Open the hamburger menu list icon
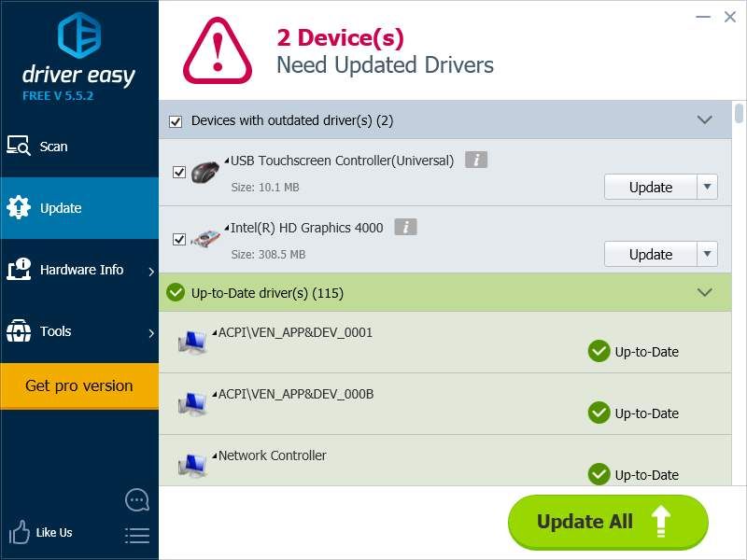 click(137, 535)
